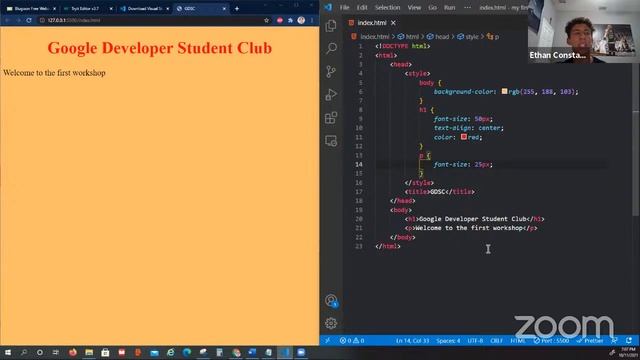Click Port : 5500 Live Server button
Screen dimensions: 640x360
coord(551,340)
